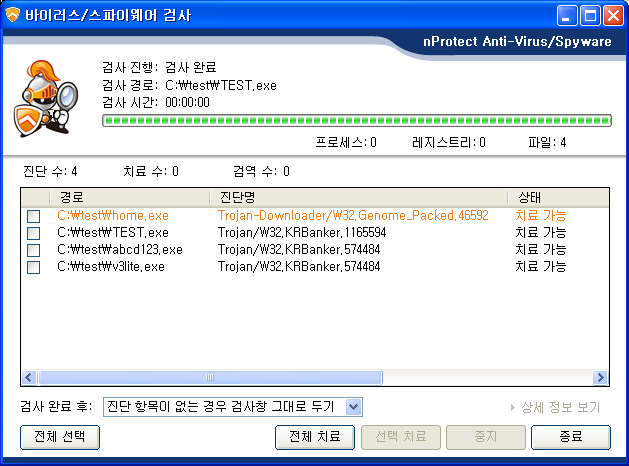Click the shield icon in title bar
629x466 pixels.
[12, 15]
